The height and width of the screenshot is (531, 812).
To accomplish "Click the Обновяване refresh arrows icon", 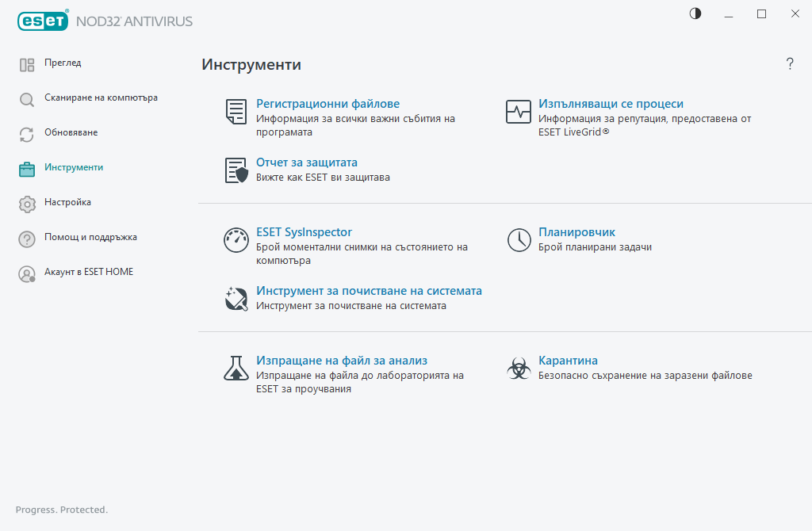I will coord(26,134).
